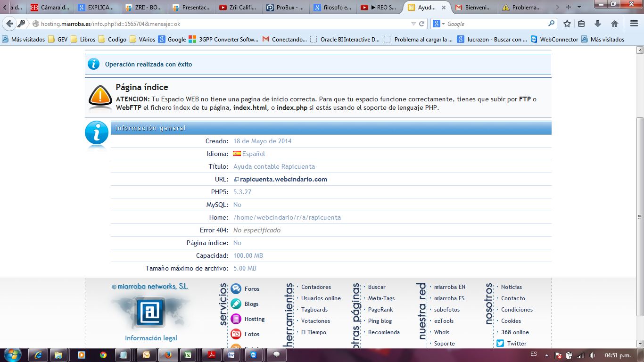Image resolution: width=644 pixels, height=362 pixels.
Task: Open the Fotos camera icon
Action: coord(236,334)
